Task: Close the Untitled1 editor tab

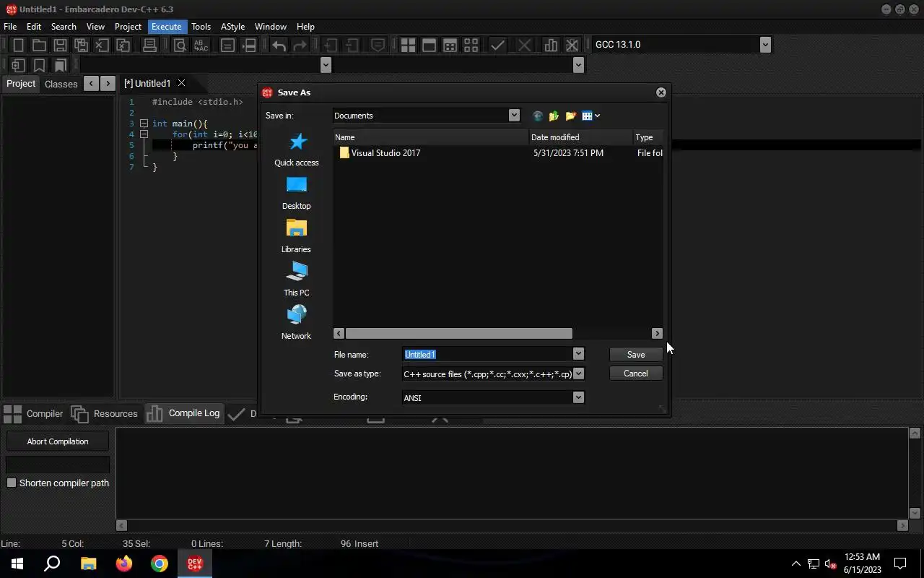Action: pyautogui.click(x=181, y=83)
